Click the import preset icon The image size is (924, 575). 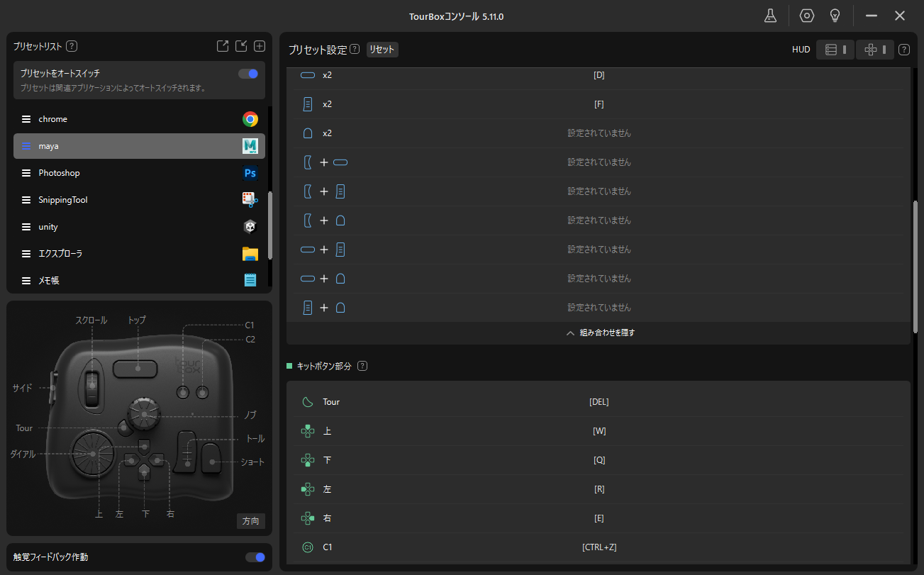coord(241,46)
